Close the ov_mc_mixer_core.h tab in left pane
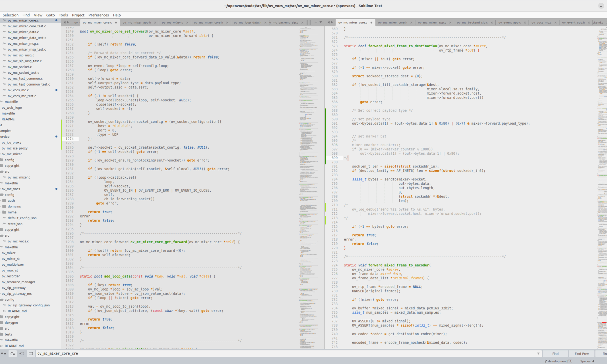607x364 pixels. click(x=227, y=22)
